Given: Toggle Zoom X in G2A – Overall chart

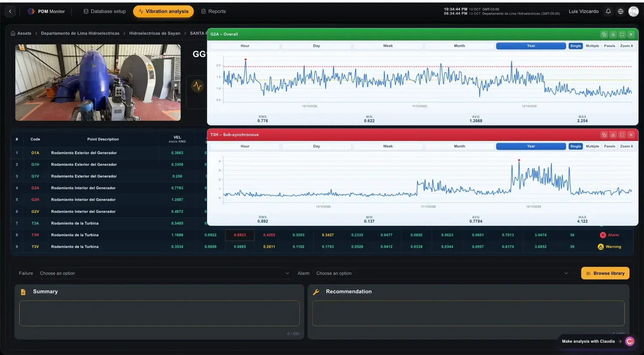Looking at the screenshot, I should [x=626, y=46].
